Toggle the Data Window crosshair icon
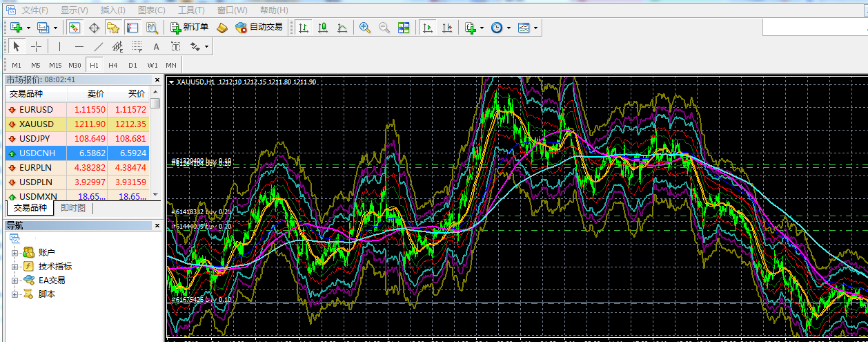Viewport: 868px width, 342px height. 94,28
